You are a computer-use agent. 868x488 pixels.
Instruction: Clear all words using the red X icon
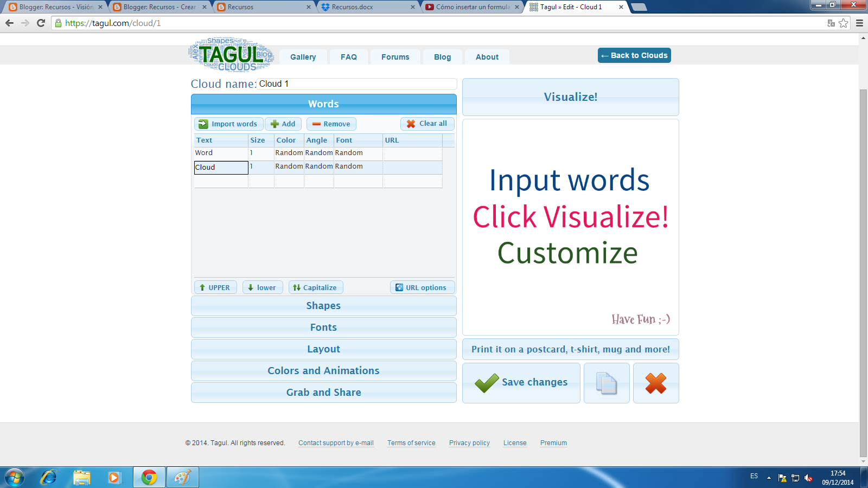(x=411, y=124)
